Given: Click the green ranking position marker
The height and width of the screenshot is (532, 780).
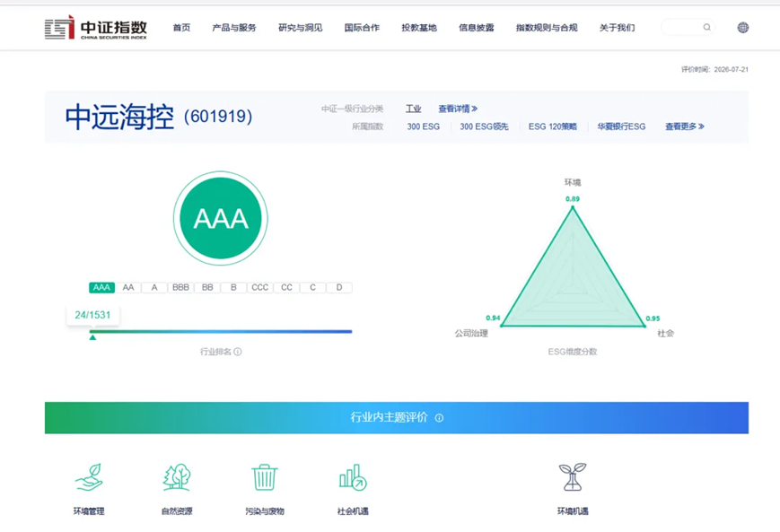Looking at the screenshot, I should click(92, 337).
